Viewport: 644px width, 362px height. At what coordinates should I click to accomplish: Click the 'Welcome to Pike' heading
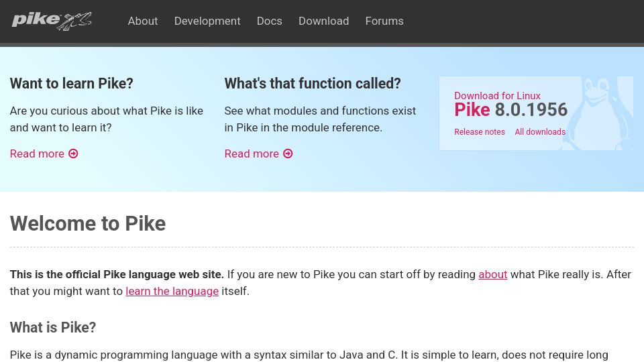pyautogui.click(x=88, y=224)
